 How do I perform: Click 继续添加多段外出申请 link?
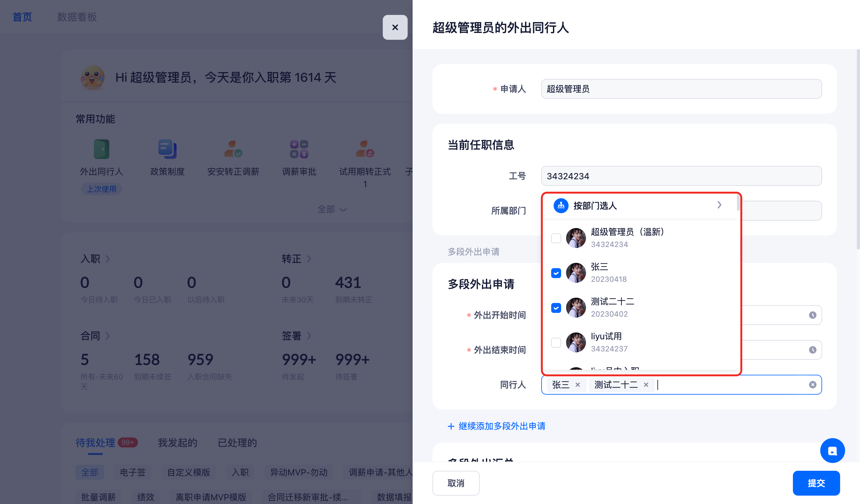pos(502,426)
